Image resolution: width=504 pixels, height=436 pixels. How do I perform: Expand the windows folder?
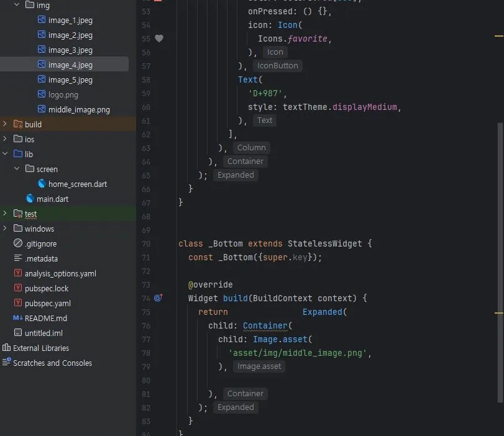(6, 229)
